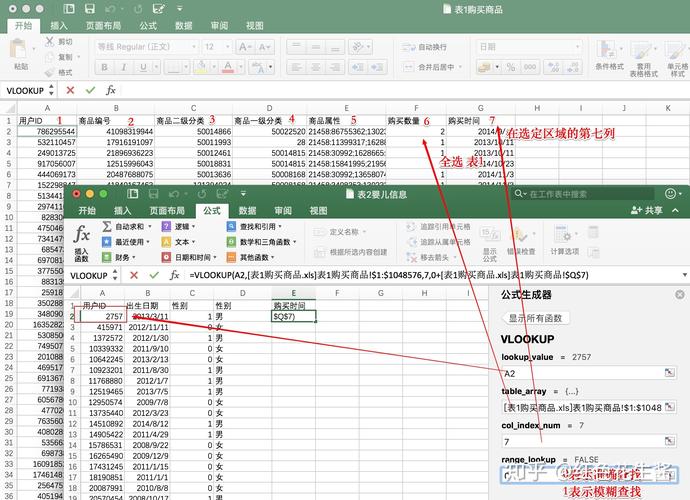Click Show All Functions (显示所有函数)
The image size is (690, 500).
536,318
